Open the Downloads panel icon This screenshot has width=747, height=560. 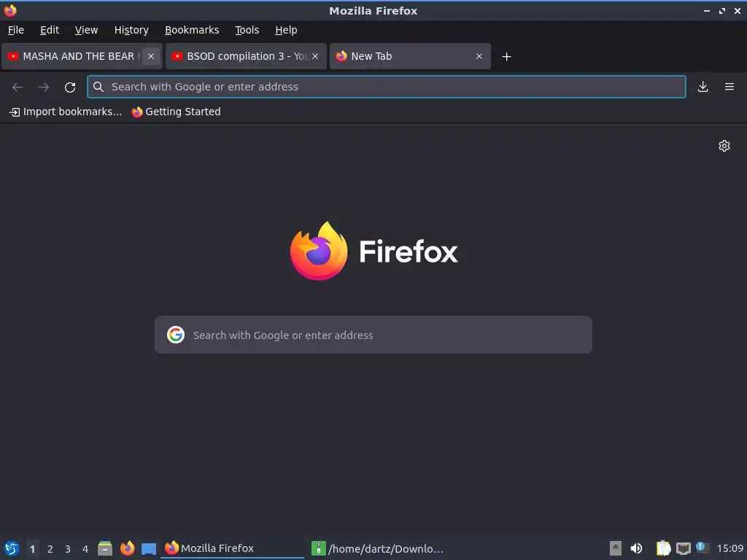click(x=703, y=87)
